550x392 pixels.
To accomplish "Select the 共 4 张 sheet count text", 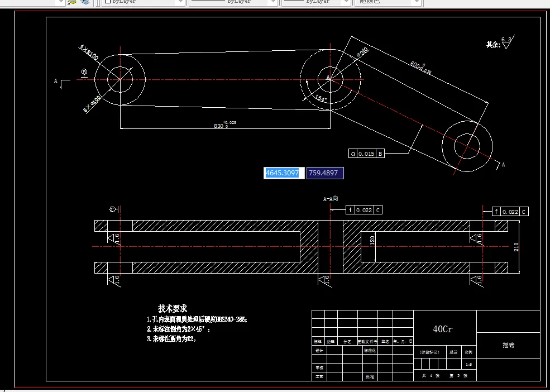I will [x=431, y=375].
